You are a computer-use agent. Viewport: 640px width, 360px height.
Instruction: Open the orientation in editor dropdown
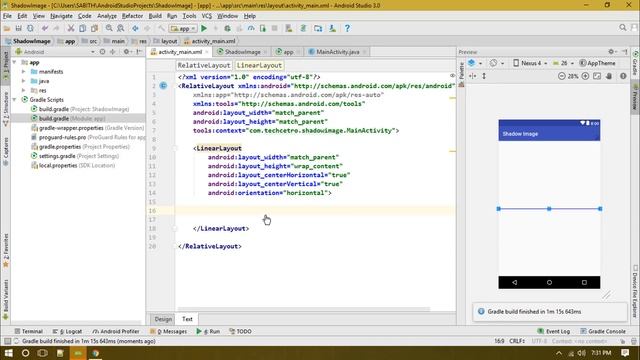[497, 63]
